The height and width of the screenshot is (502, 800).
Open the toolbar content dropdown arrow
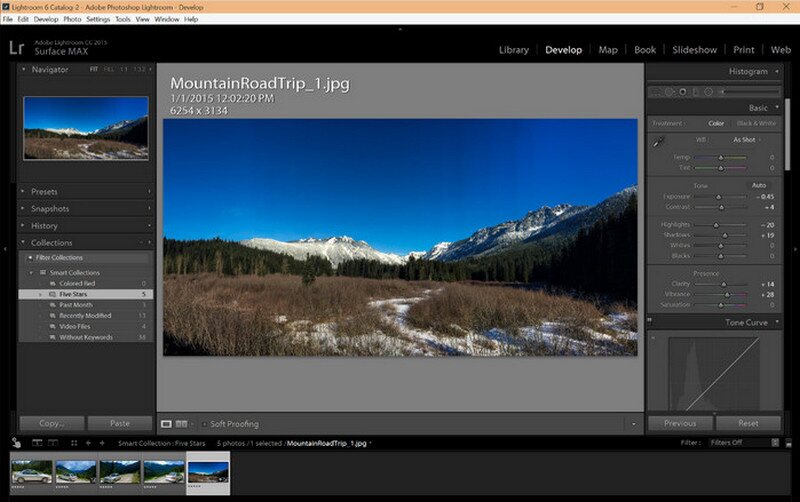tap(634, 424)
